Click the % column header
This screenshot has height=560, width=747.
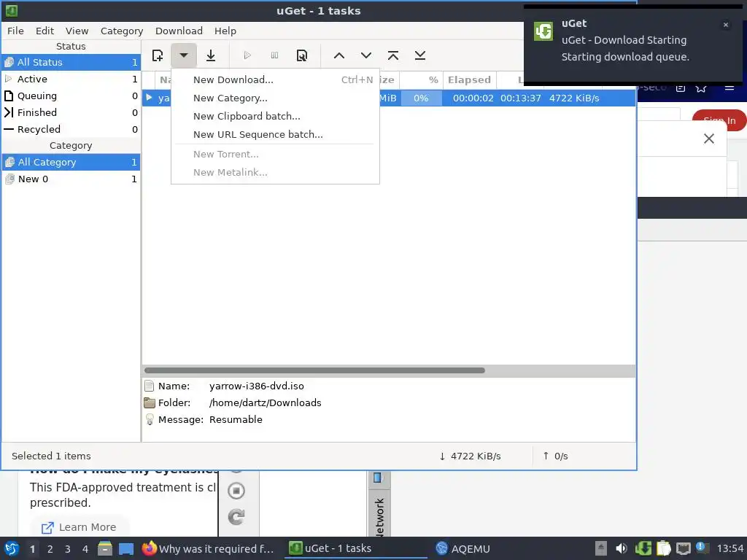(421, 80)
